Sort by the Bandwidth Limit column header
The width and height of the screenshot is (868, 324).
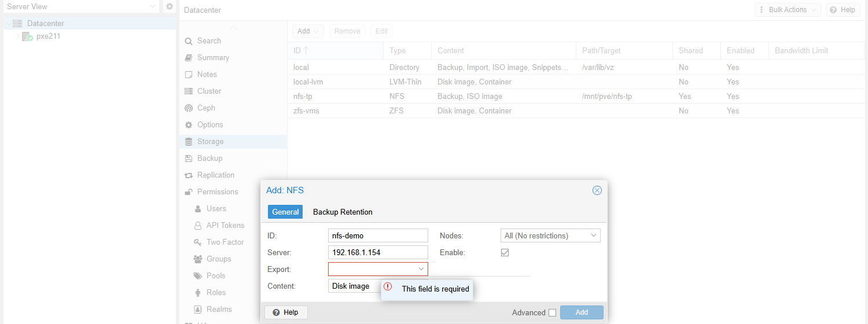tap(816, 51)
